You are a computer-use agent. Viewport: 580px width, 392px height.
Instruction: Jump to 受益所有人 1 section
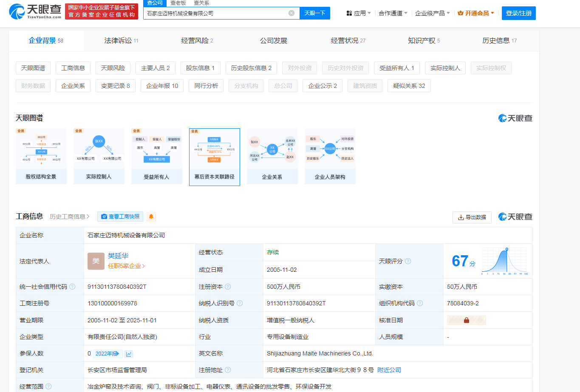(x=397, y=68)
